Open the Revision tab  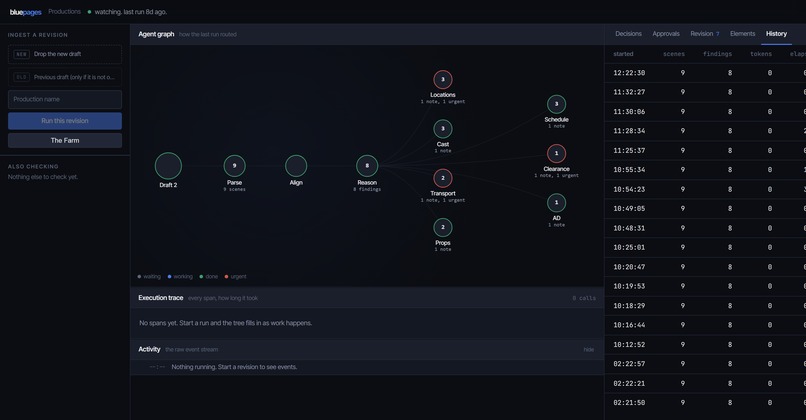705,33
